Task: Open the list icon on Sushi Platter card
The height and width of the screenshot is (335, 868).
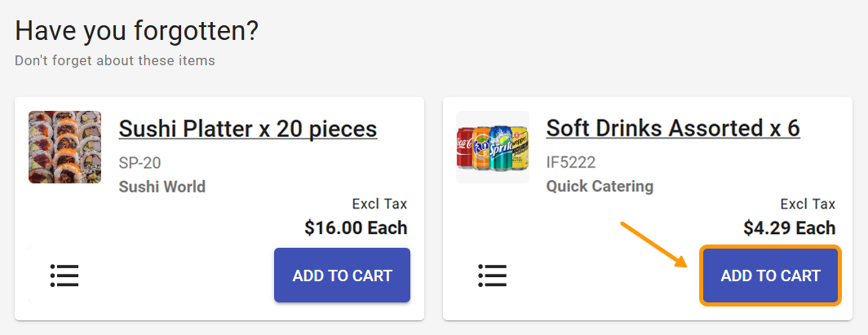Action: tap(64, 275)
